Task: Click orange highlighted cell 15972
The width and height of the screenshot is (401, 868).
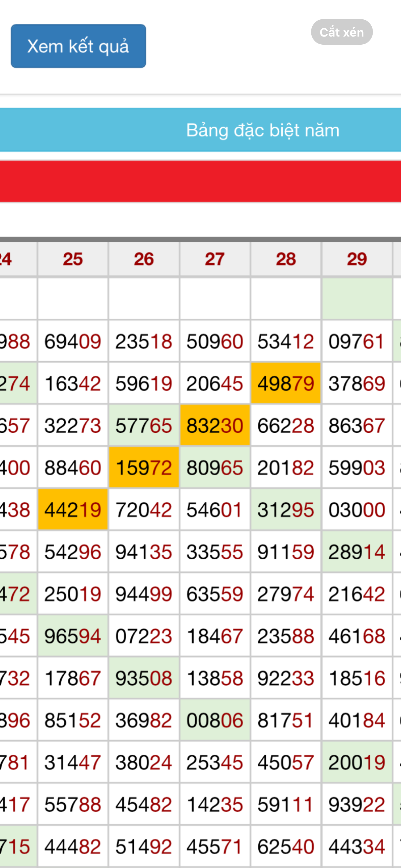Action: [x=144, y=467]
